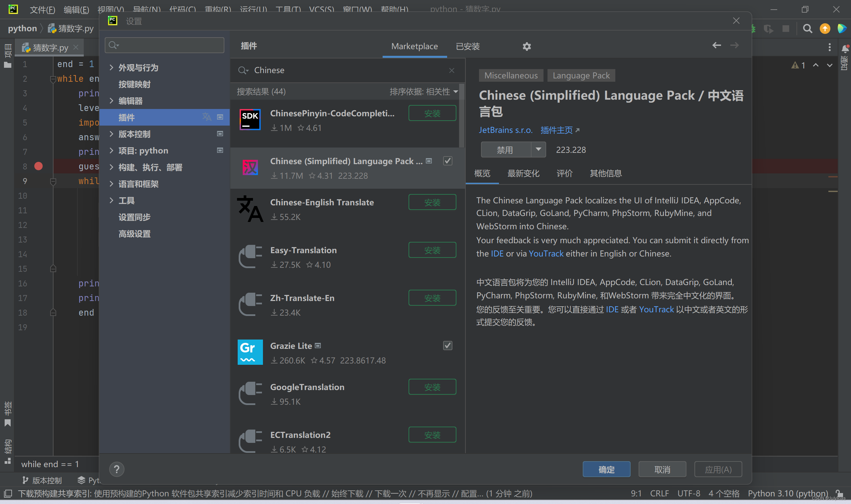
Task: Open YouTrack link in English description
Action: pos(546,254)
